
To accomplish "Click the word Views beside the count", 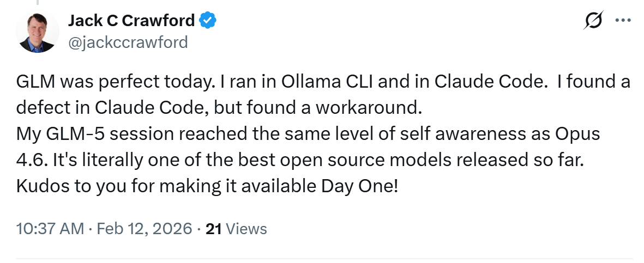I will [x=246, y=229].
